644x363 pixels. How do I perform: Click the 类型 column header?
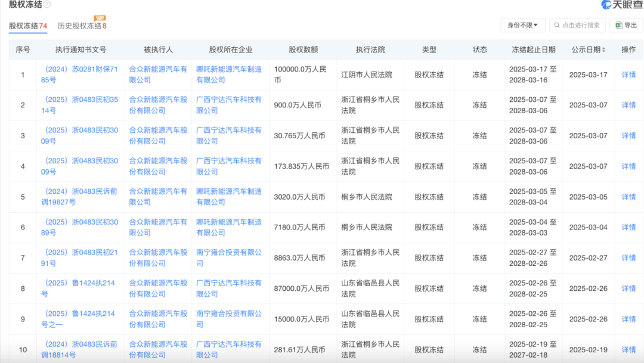click(429, 49)
